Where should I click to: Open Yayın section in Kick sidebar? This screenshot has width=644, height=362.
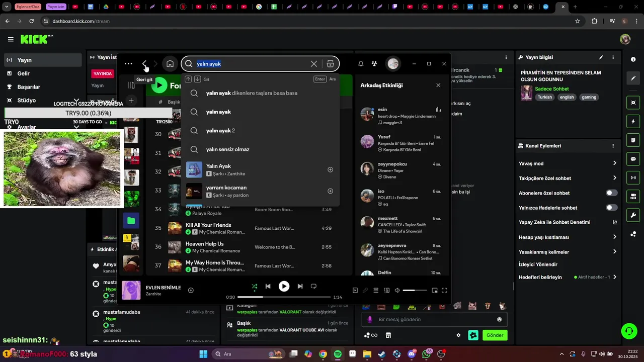(x=43, y=60)
